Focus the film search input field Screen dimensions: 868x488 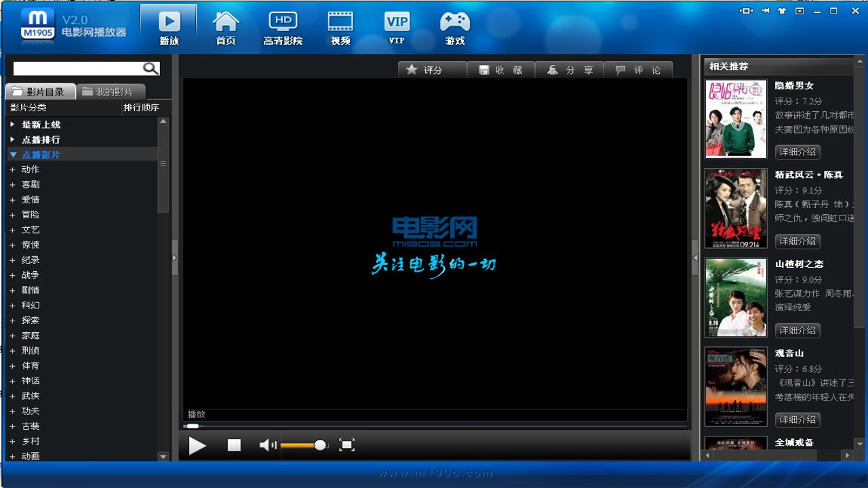click(77, 68)
